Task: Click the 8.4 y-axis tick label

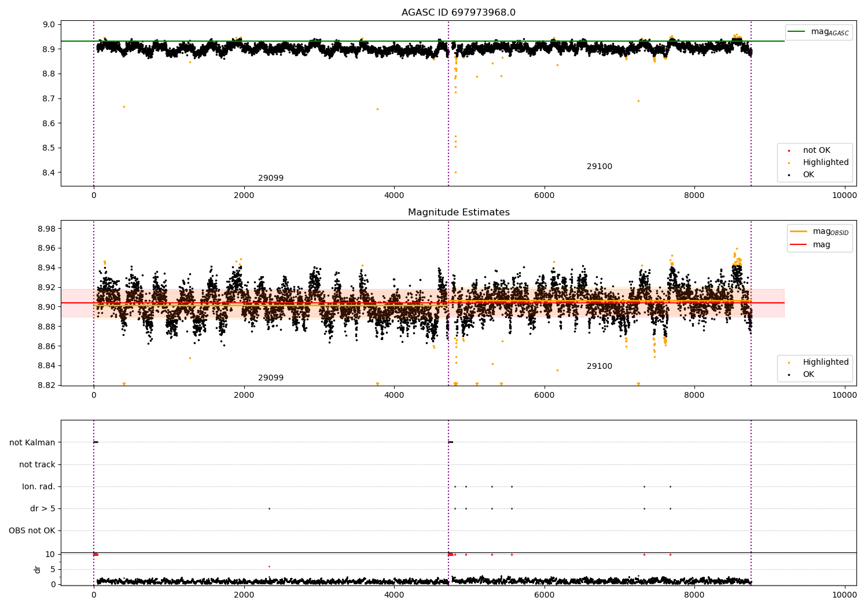Action: 50,173
